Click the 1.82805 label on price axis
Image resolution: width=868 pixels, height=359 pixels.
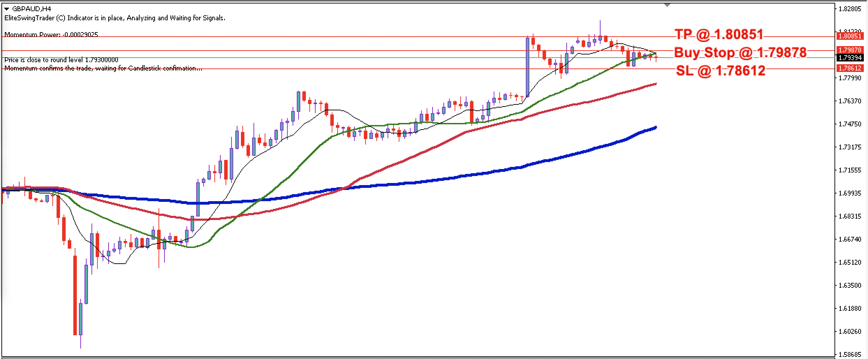849,9
